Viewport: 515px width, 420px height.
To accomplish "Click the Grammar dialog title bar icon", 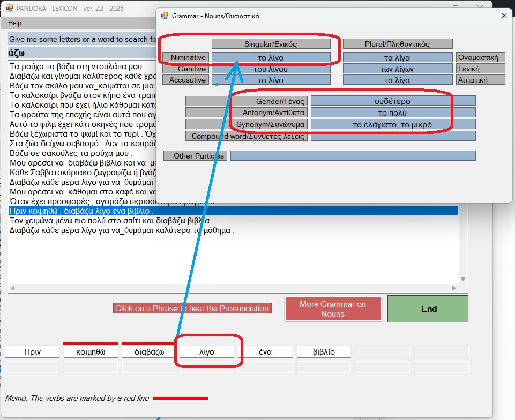I will 165,16.
